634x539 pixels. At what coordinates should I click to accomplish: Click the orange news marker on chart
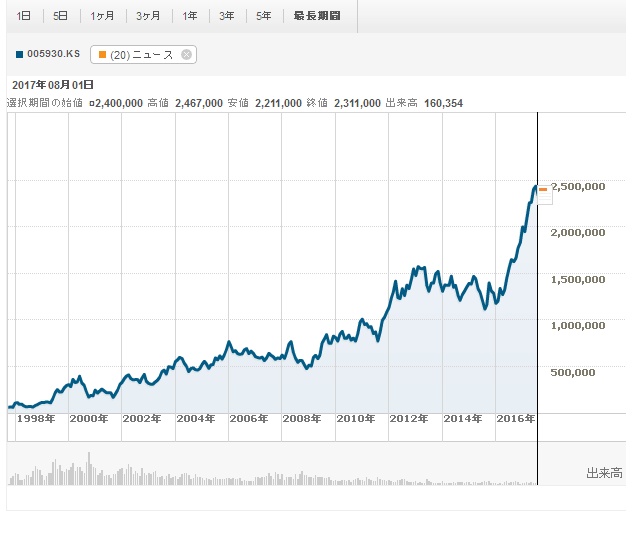543,189
